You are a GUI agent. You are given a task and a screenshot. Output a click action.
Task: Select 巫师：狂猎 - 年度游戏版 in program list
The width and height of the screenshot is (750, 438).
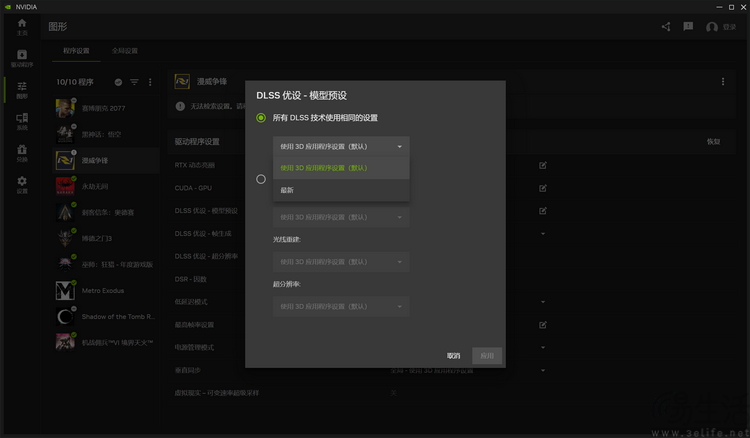(x=106, y=264)
